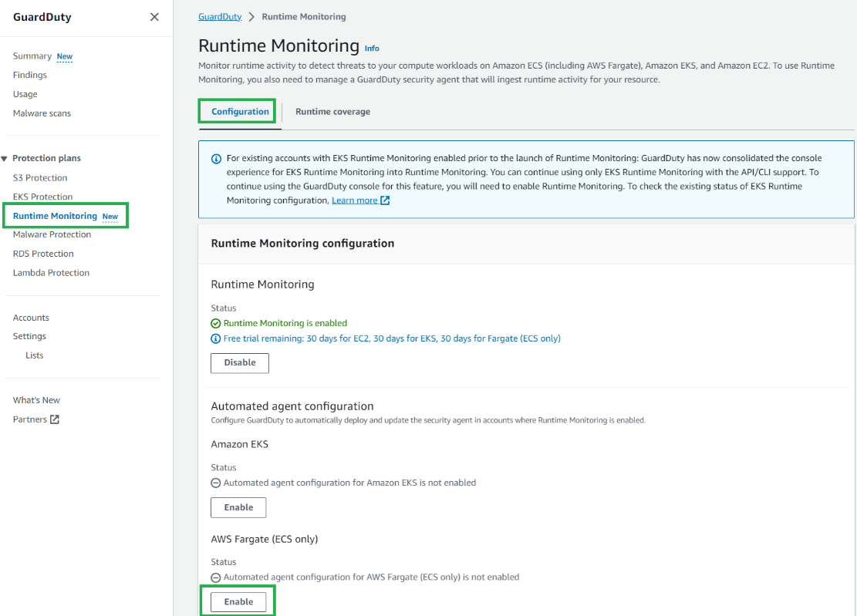The image size is (857, 616).
Task: Enable automated agent configuration for Amazon EKS
Action: [x=238, y=507]
